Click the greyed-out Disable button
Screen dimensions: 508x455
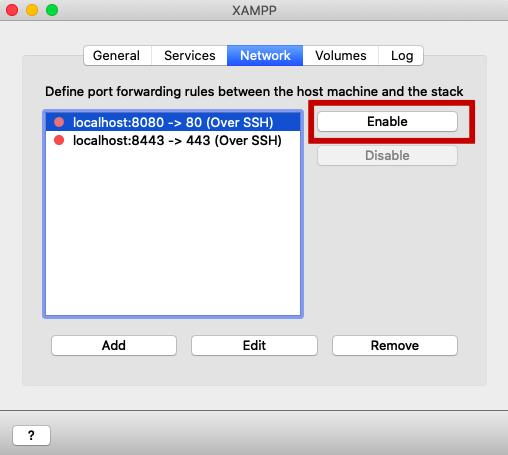click(387, 155)
